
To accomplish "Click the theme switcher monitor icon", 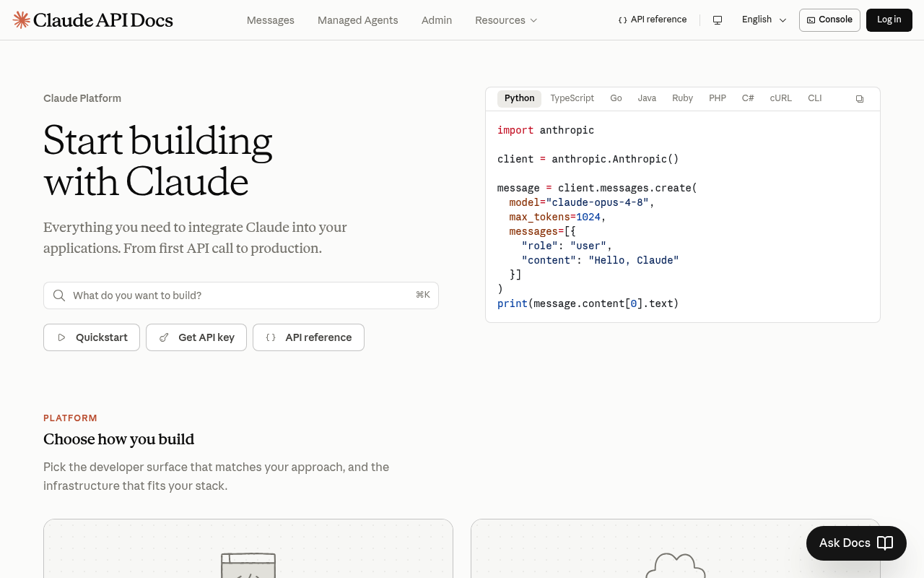I will click(718, 20).
